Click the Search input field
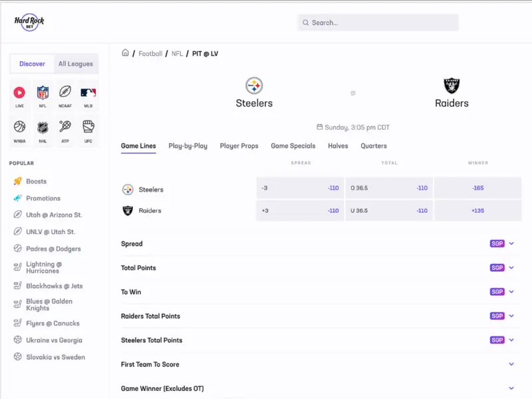This screenshot has width=532, height=399. pos(378,23)
